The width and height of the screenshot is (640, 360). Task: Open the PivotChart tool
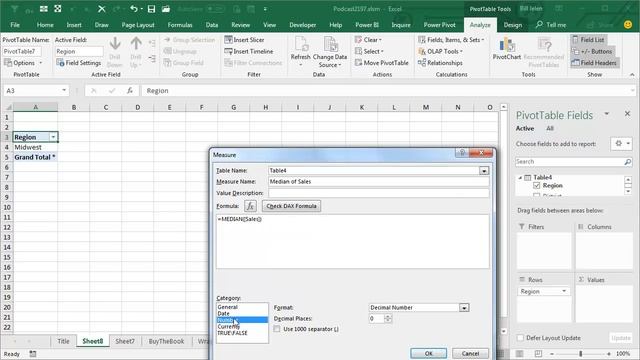(507, 49)
